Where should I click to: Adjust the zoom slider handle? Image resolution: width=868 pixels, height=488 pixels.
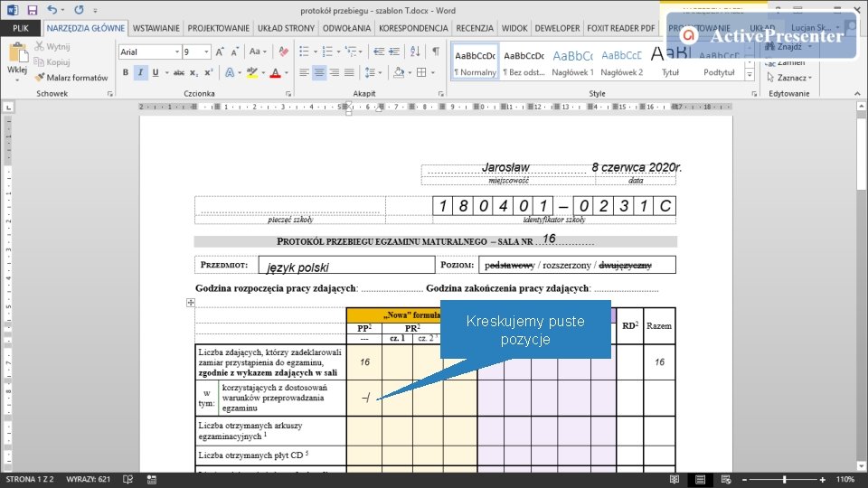tap(785, 480)
